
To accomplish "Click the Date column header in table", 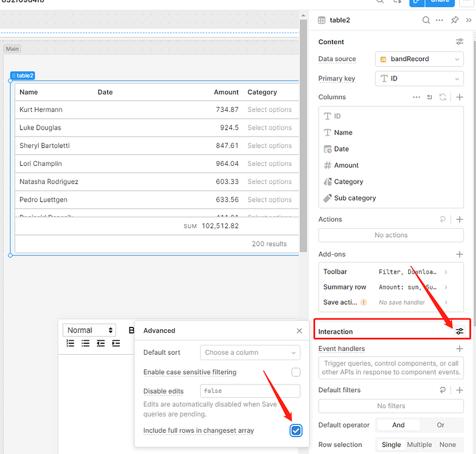I will [105, 92].
